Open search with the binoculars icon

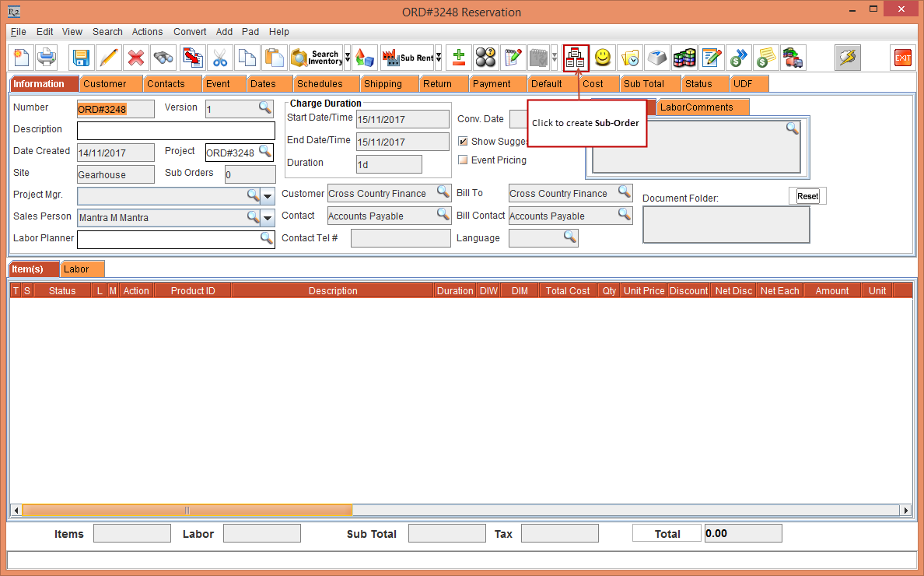pyautogui.click(x=163, y=58)
